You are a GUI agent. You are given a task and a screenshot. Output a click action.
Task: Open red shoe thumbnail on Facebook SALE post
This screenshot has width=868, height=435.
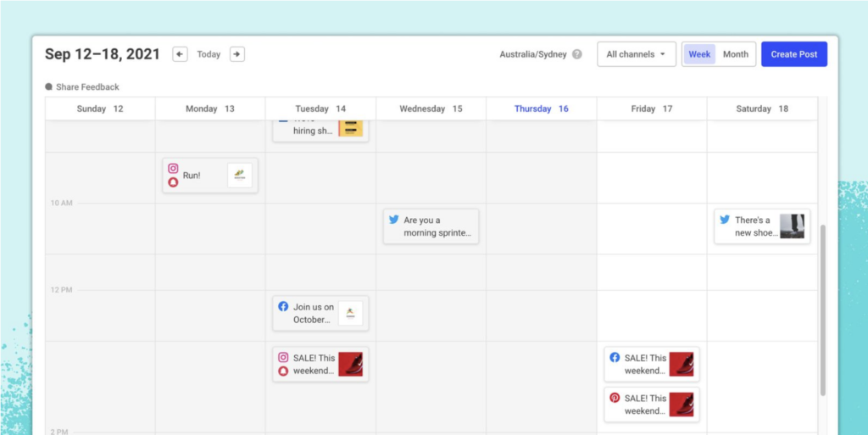coord(682,365)
